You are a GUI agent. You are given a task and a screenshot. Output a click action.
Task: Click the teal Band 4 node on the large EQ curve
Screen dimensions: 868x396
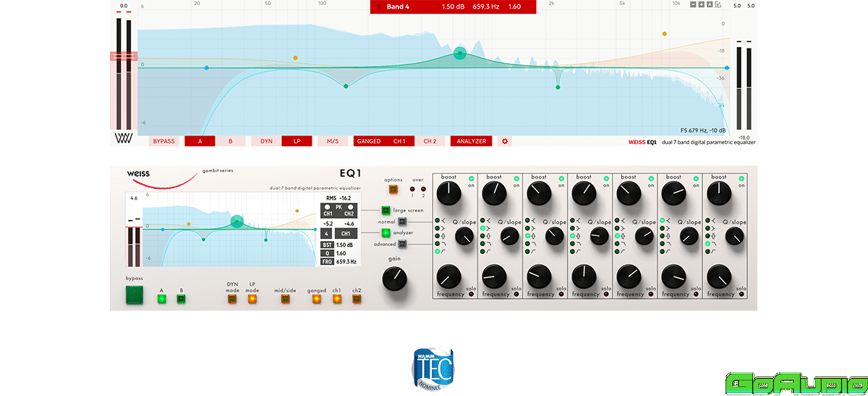coord(460,53)
